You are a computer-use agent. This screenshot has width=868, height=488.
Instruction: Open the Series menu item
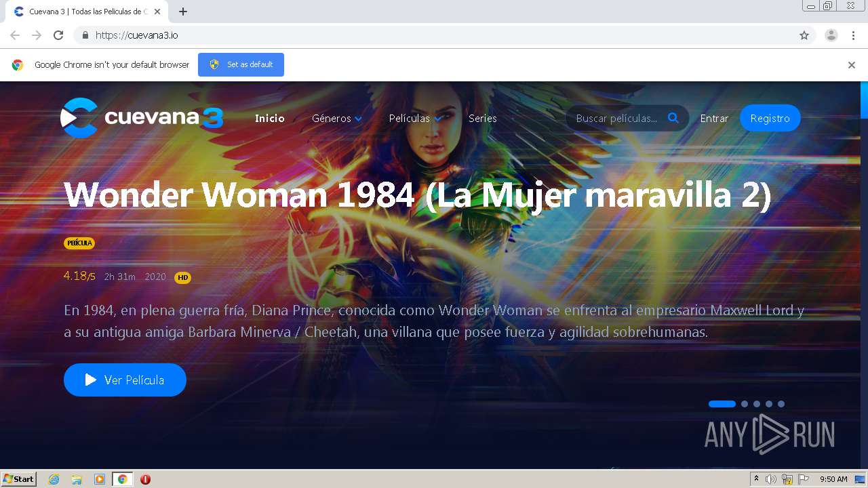coord(483,119)
